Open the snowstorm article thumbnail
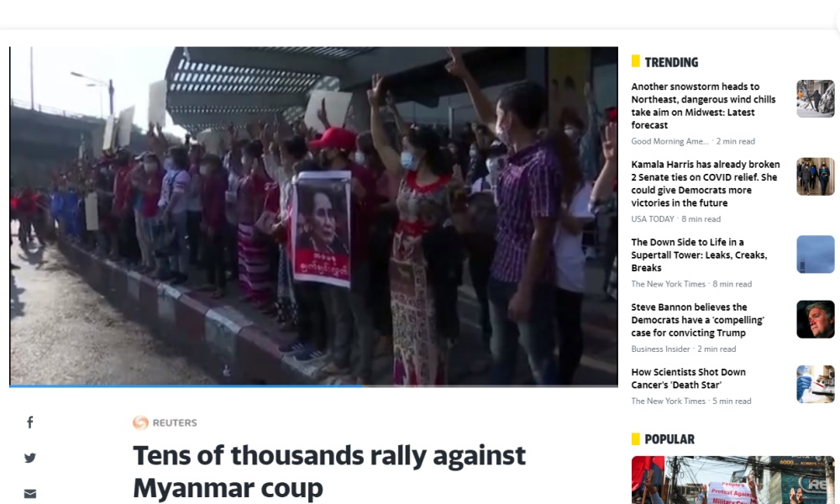 tap(816, 98)
